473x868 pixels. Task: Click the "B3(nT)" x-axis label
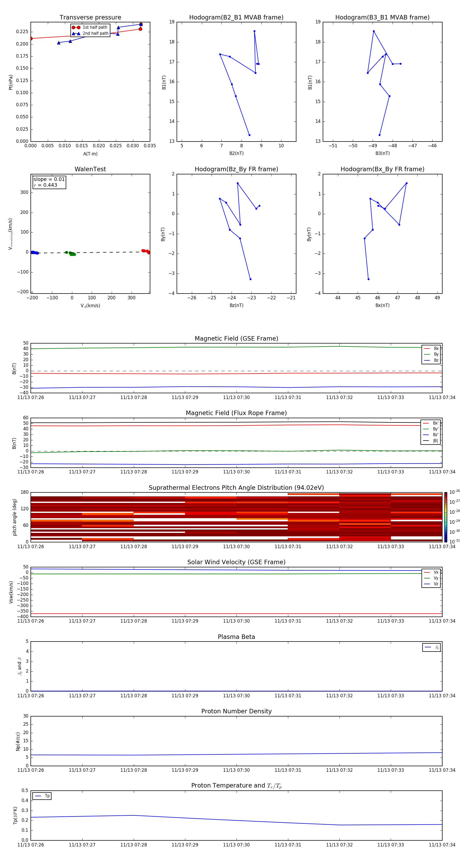tap(382, 153)
